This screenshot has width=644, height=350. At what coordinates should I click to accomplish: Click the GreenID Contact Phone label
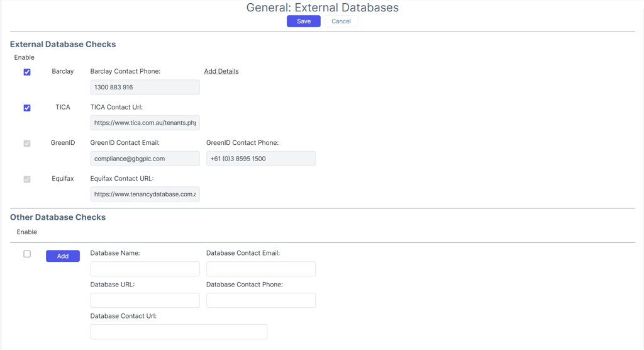(242, 143)
